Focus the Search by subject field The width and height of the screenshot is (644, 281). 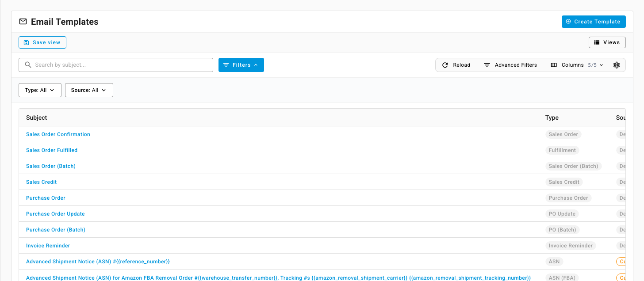click(116, 65)
